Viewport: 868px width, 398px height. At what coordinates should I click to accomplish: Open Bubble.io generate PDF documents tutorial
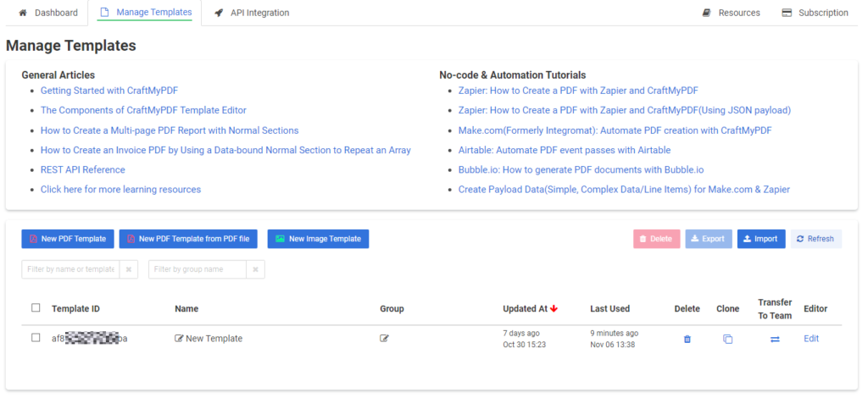click(x=581, y=169)
